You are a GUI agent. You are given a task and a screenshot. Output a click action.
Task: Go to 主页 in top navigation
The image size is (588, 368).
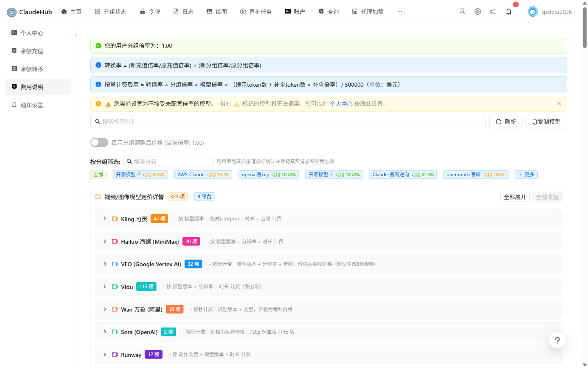tap(71, 11)
